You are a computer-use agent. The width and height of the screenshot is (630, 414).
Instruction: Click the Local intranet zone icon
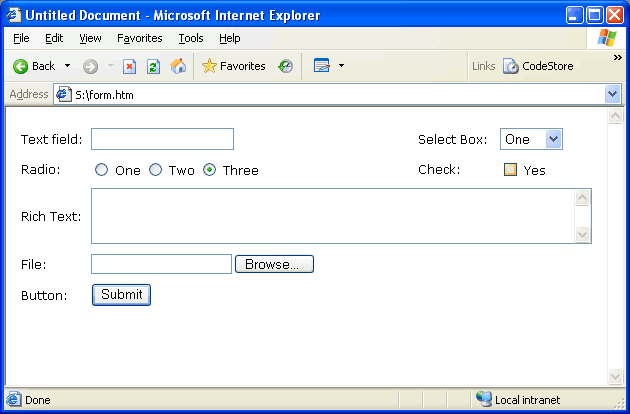(484, 399)
